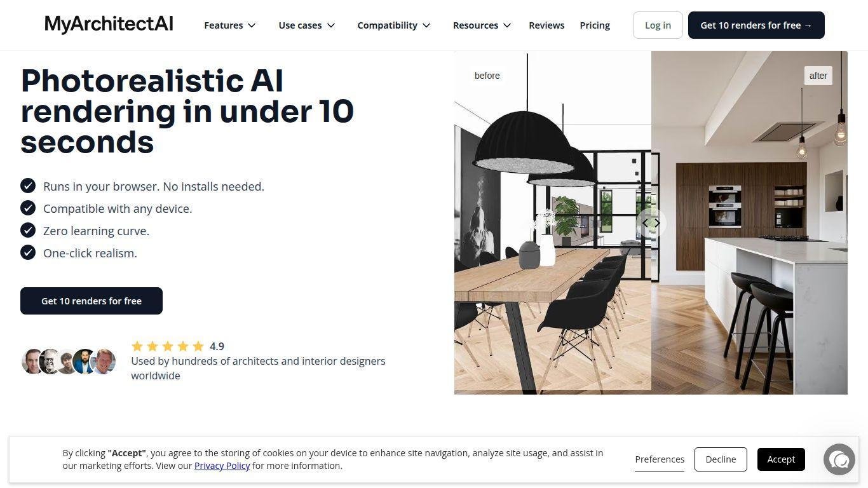Click the checkmark beside 'Compatible with any device'
Viewport: 868px width, 488px height.
[28, 208]
